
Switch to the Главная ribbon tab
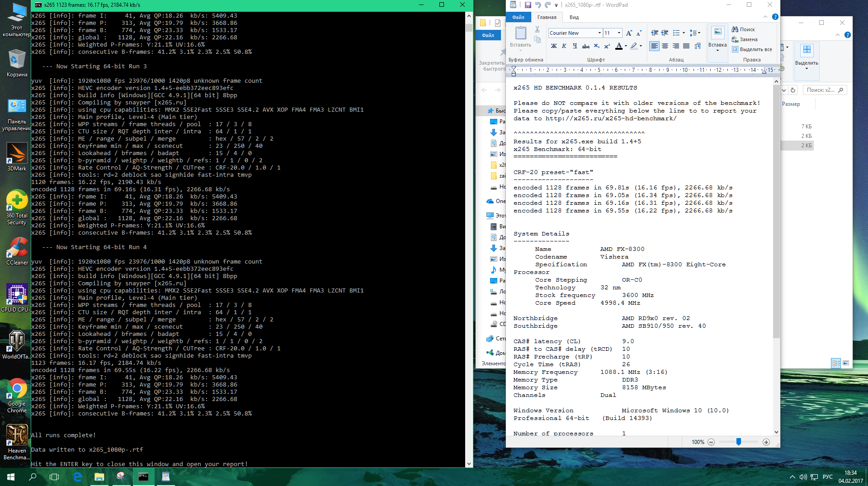[x=547, y=17]
